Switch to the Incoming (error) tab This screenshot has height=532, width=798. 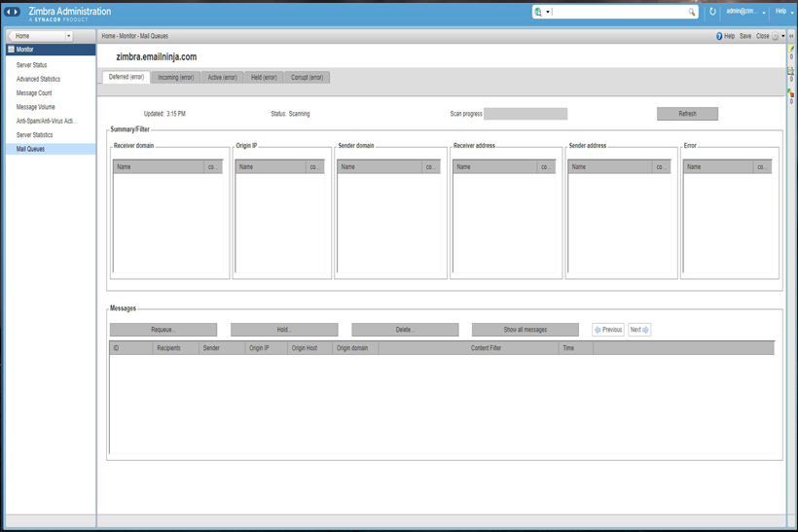pos(175,77)
